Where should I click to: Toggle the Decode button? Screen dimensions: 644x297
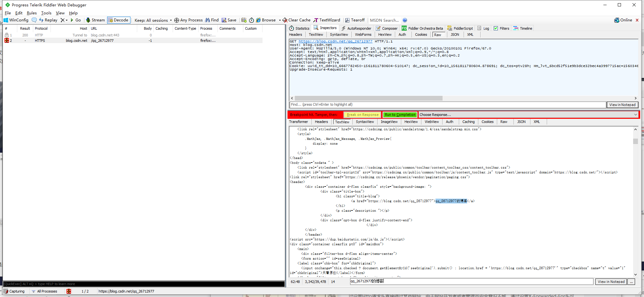(x=119, y=20)
